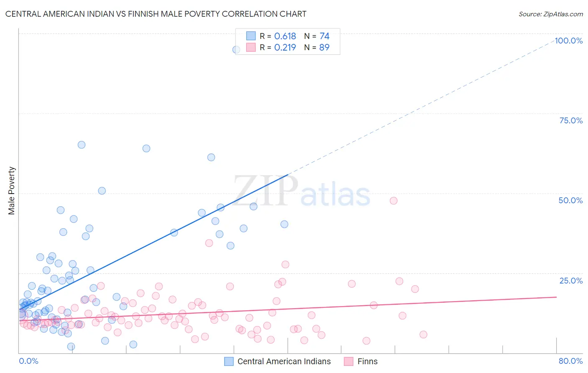Click the blue Central American Indians legend swatch
This screenshot has height=373, width=588.
tap(229, 361)
